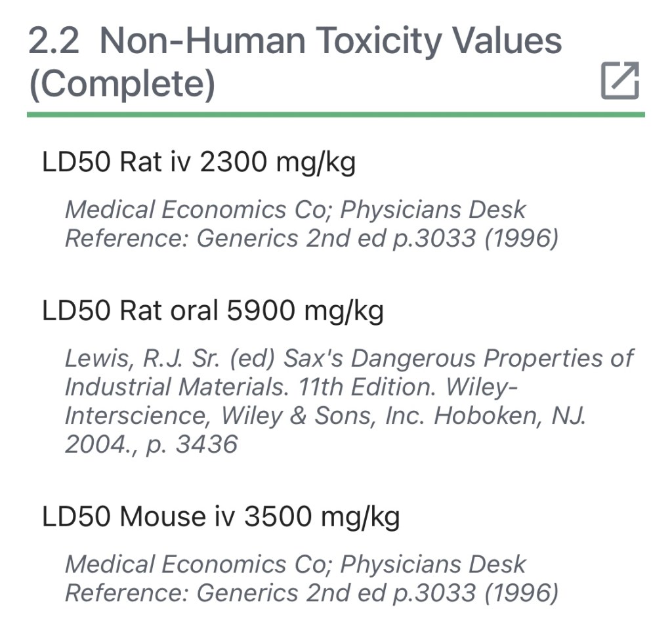The image size is (672, 630).
Task: Click the green divider line under the heading
Action: coord(335,115)
